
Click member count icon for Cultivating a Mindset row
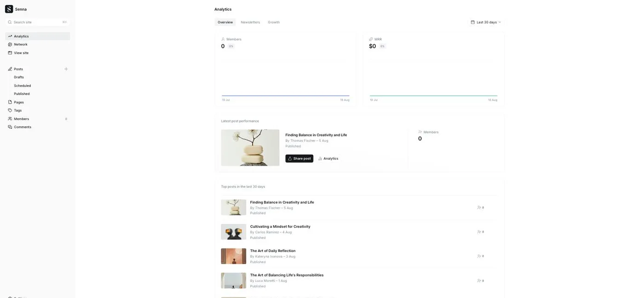point(479,232)
